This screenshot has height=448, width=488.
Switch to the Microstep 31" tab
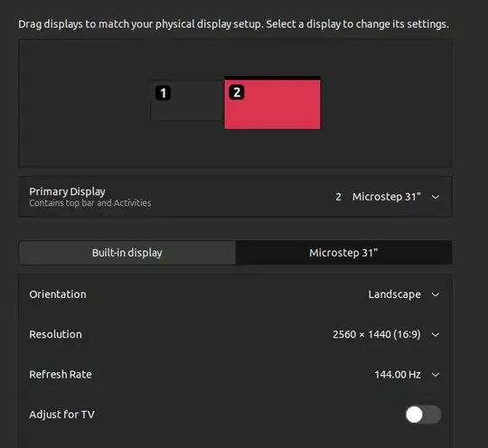(x=343, y=253)
